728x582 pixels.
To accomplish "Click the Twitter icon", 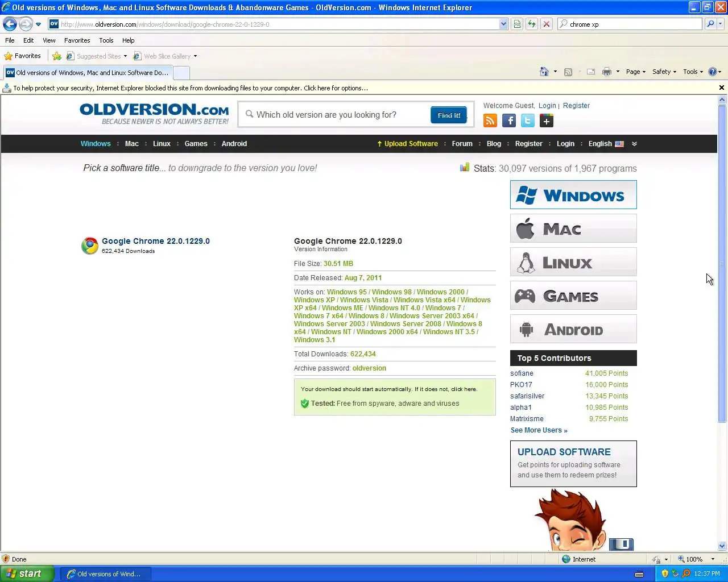I will tap(528, 120).
